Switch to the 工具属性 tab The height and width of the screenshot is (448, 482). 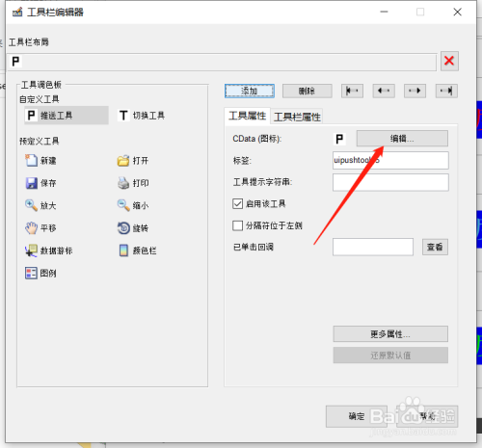tap(248, 116)
